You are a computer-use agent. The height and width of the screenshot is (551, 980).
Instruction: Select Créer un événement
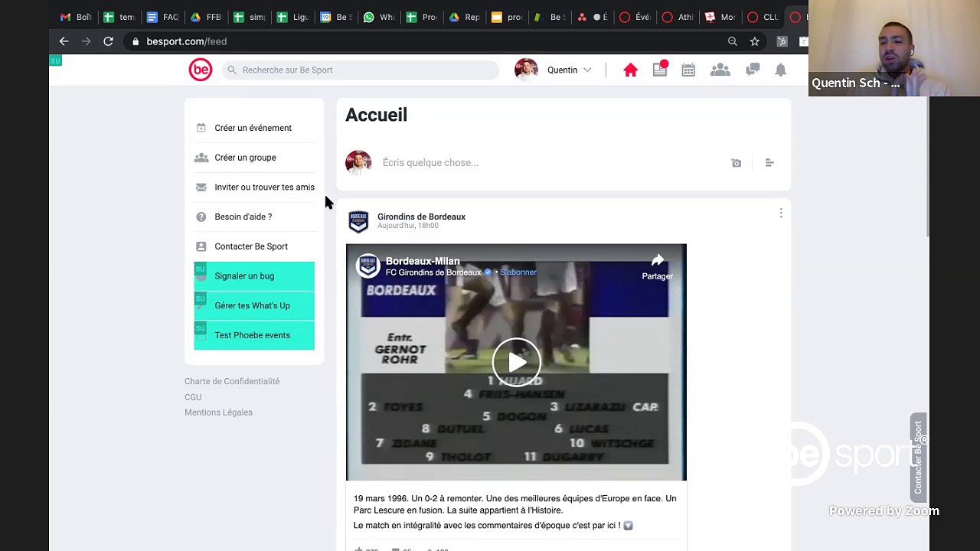pyautogui.click(x=253, y=128)
